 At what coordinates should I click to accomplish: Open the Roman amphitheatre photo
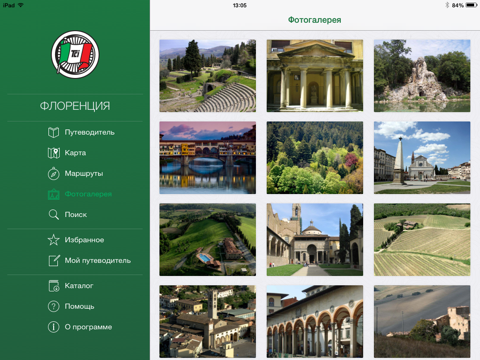pyautogui.click(x=208, y=76)
